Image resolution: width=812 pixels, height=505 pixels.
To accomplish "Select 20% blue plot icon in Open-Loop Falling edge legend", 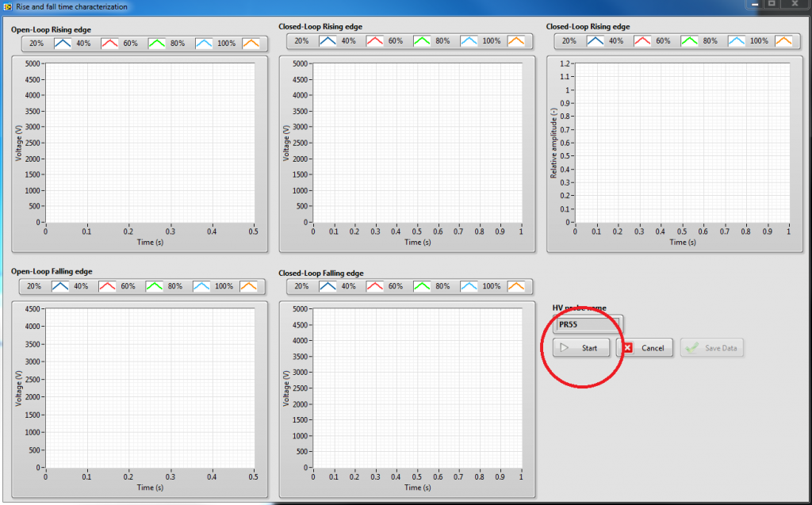I will pos(62,286).
